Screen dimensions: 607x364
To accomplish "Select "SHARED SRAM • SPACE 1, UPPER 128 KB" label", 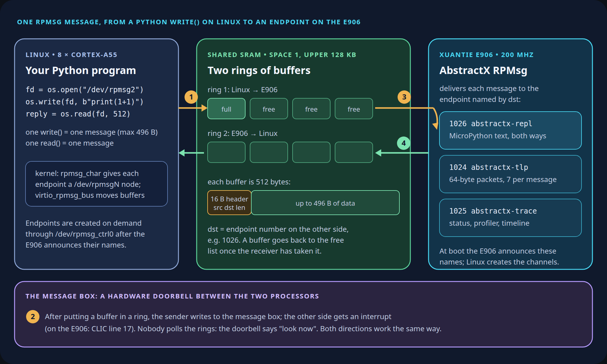I will (x=282, y=55).
